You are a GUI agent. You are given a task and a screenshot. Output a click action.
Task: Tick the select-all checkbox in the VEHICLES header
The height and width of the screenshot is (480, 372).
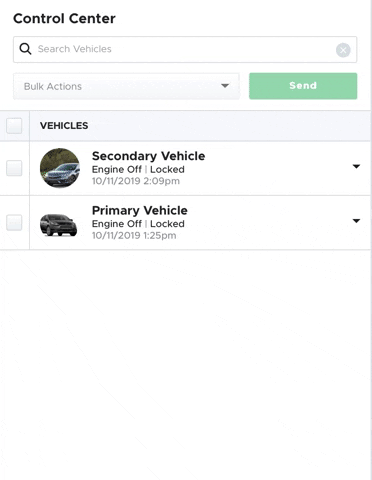coord(14,126)
